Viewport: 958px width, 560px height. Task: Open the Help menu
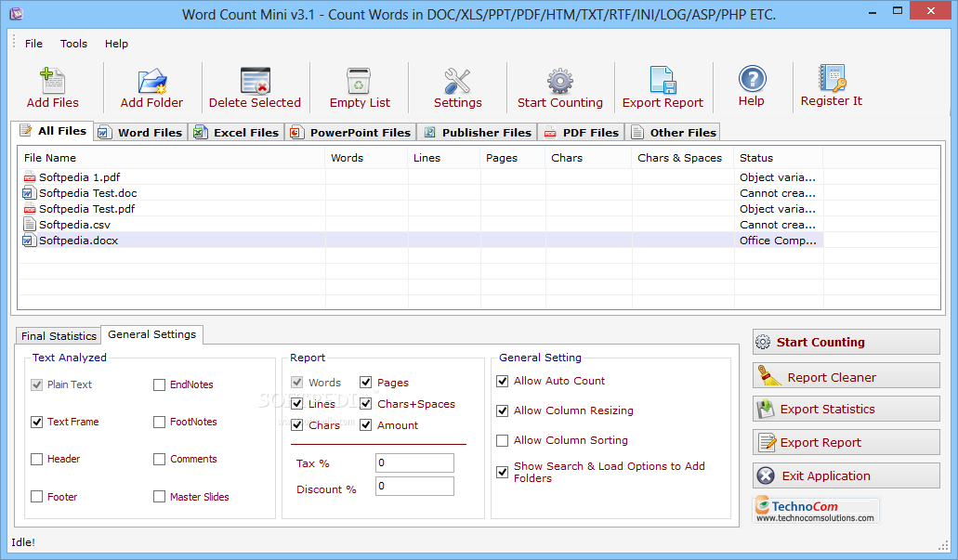(116, 44)
